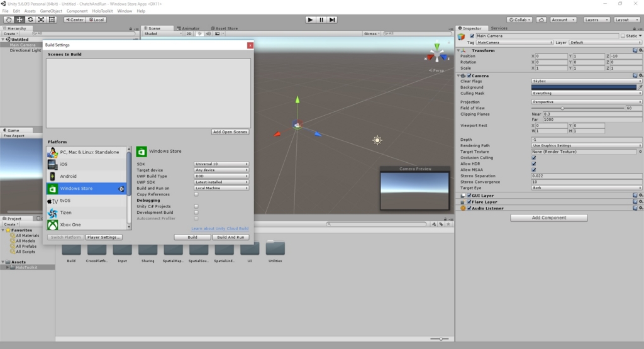The image size is (644, 349).
Task: Select the Windows Store platform icon
Action: click(52, 189)
